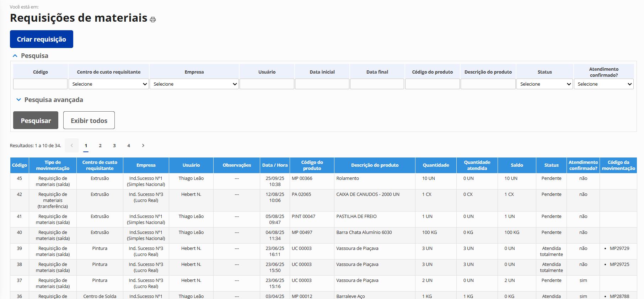Click the Código search input field

(40, 84)
